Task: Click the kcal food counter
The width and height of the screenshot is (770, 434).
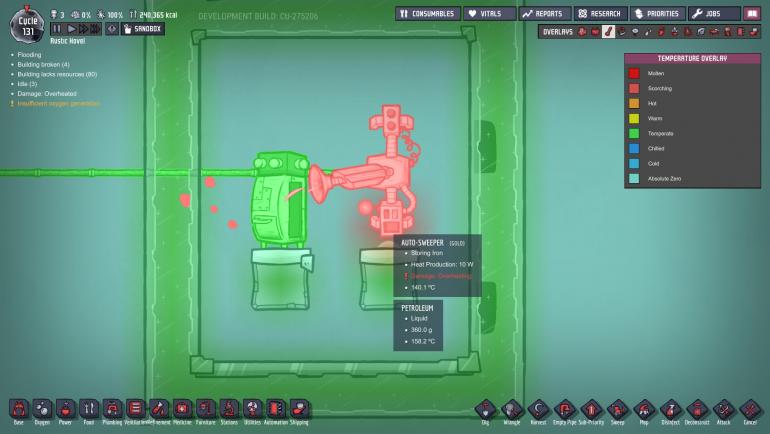Action: 153,15
